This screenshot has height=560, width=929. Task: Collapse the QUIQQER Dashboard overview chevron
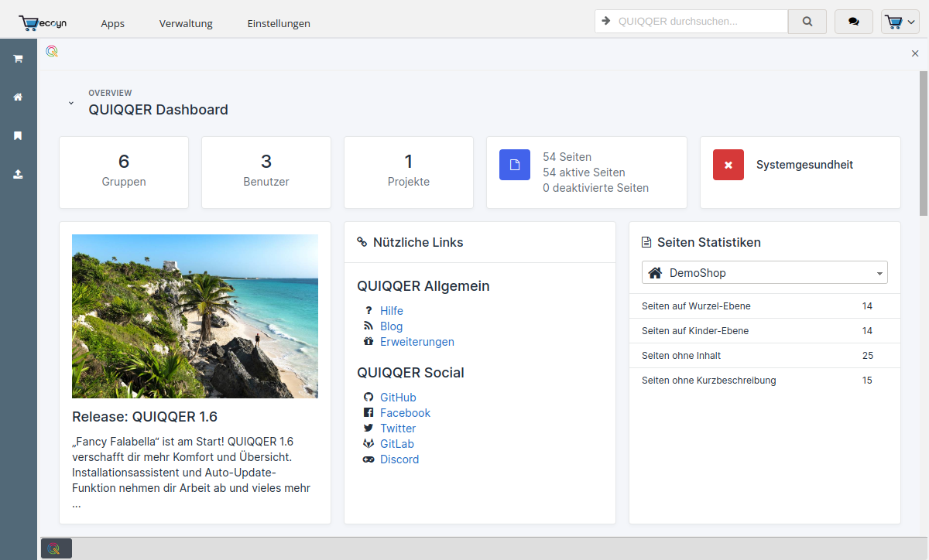[x=71, y=103]
